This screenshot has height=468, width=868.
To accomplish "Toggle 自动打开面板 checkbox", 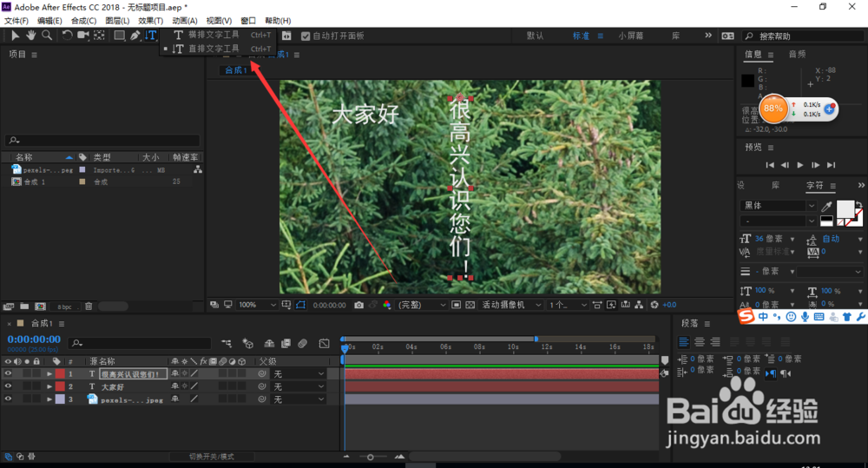I will coord(305,36).
